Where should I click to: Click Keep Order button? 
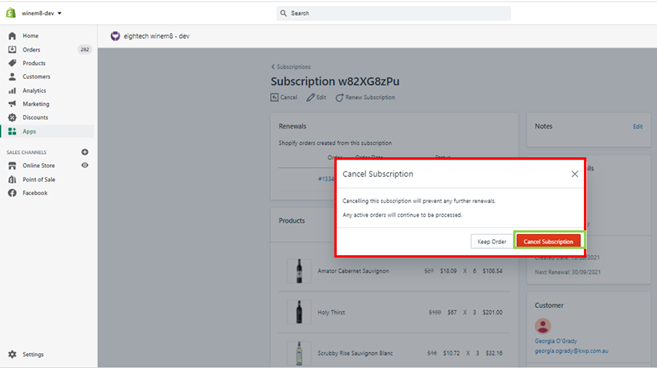pyautogui.click(x=492, y=242)
